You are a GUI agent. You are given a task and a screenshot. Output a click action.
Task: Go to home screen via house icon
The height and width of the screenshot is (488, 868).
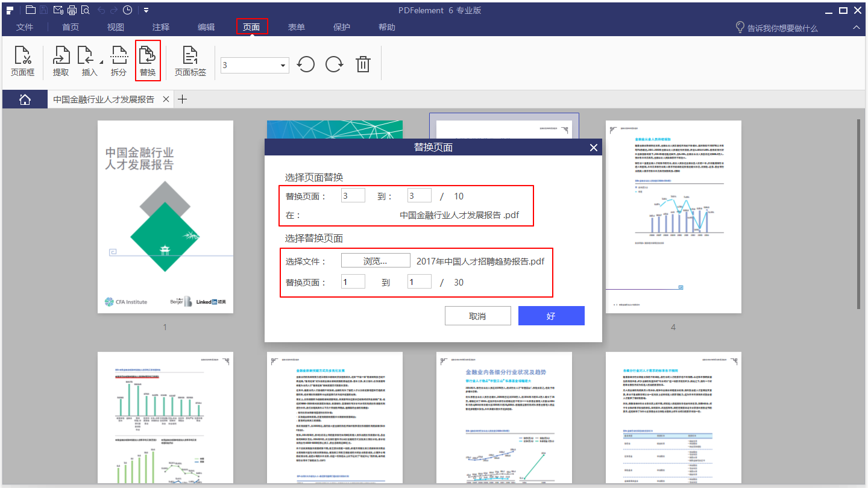[25, 99]
